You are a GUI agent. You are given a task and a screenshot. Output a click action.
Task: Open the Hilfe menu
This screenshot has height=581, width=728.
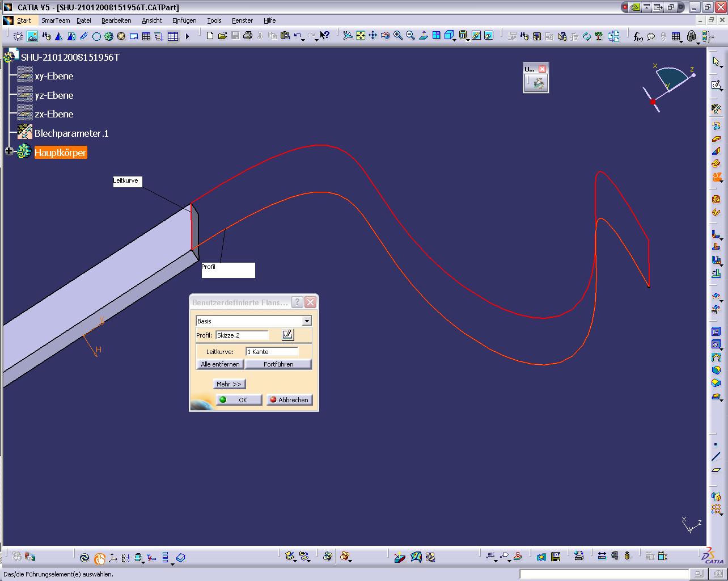[x=269, y=20]
